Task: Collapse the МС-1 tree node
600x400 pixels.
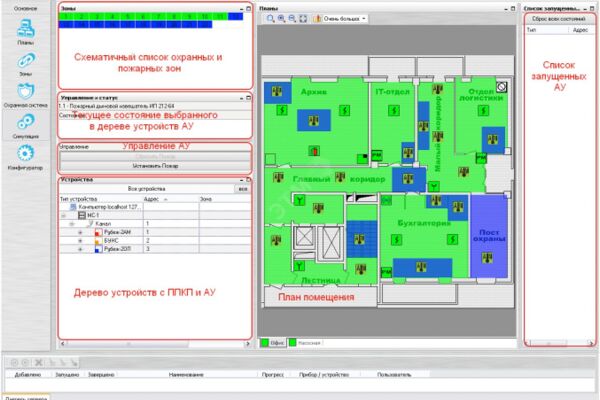Action: [x=64, y=216]
